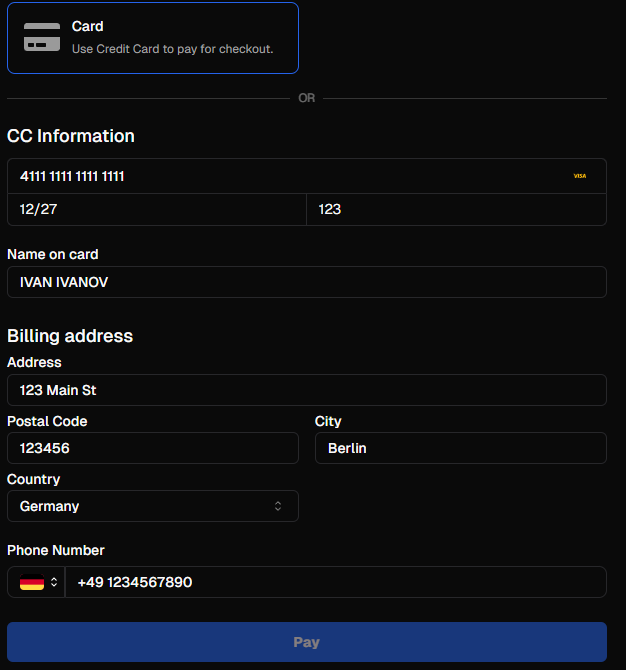Edit the name field IVAN IVANOV

tap(306, 282)
